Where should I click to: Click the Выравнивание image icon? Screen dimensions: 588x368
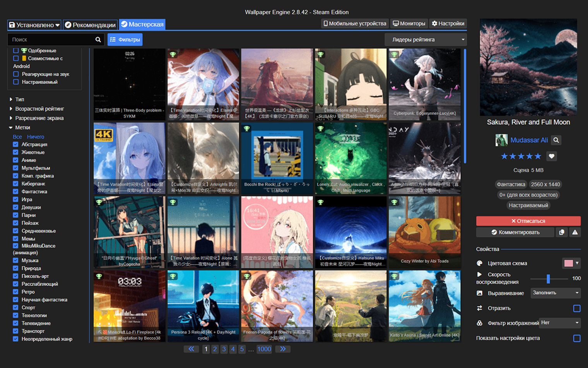[x=480, y=293]
